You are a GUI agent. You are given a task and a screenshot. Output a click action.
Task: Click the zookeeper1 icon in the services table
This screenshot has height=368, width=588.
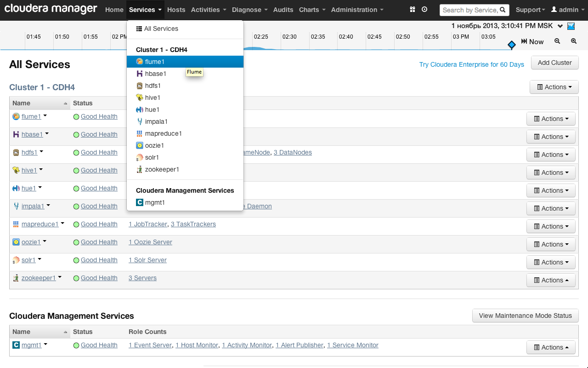tap(16, 278)
